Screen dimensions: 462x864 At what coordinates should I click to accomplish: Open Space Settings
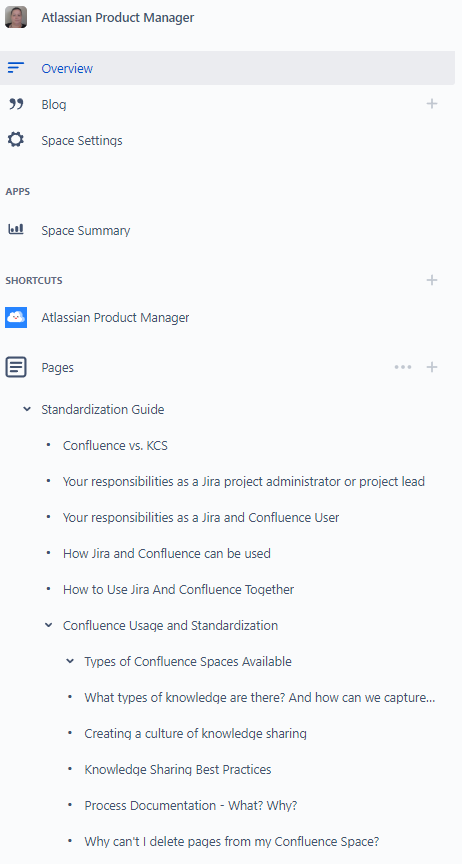pos(82,141)
